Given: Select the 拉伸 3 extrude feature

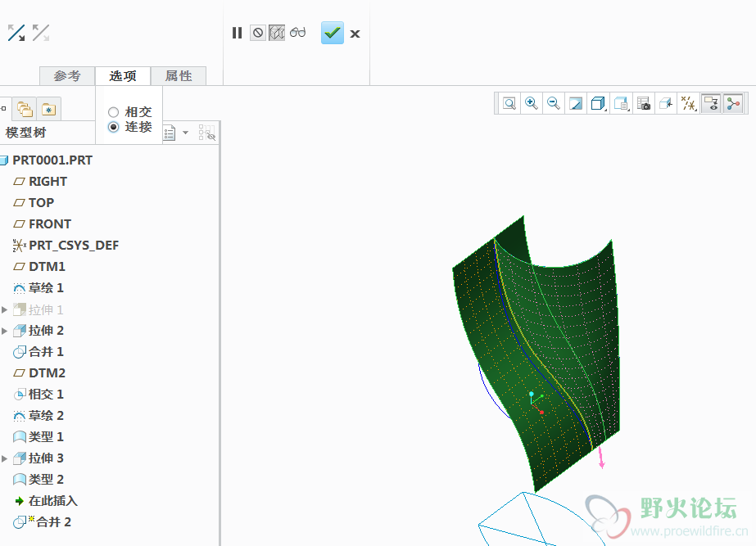Looking at the screenshot, I should coord(46,458).
